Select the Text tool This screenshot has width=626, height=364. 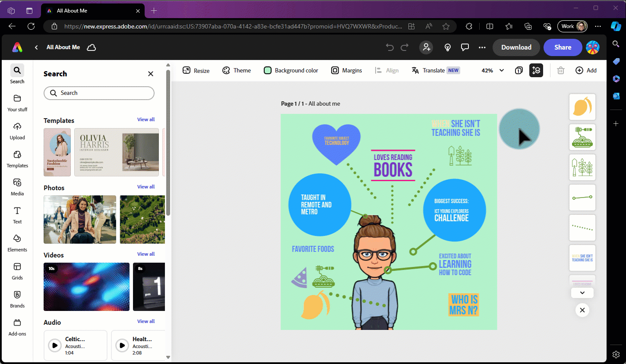coord(17,215)
